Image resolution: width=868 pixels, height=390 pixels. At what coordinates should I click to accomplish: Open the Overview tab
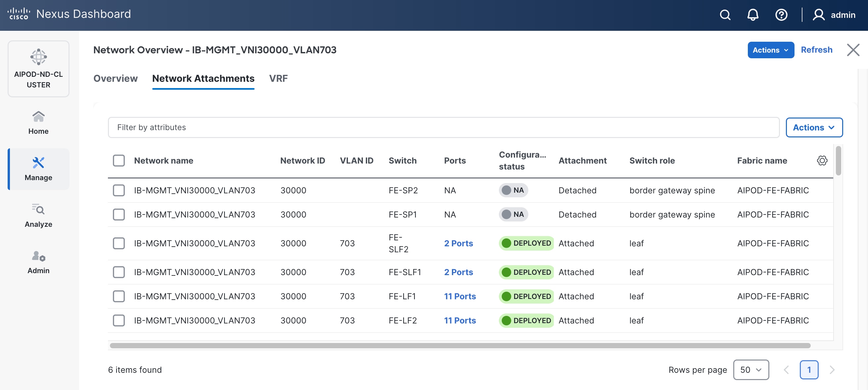coord(115,78)
